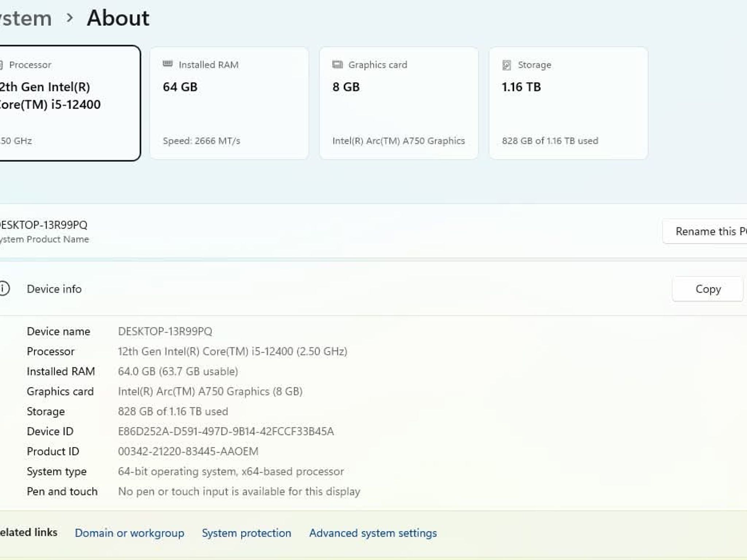Click the Rename this PC button
Image resolution: width=747 pixels, height=560 pixels.
click(x=705, y=231)
